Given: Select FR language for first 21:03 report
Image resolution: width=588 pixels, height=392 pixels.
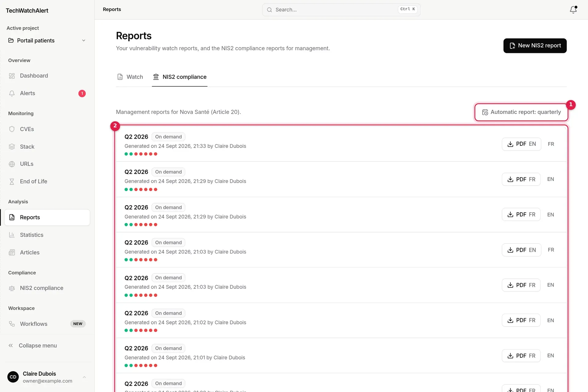Looking at the screenshot, I should click(x=551, y=250).
